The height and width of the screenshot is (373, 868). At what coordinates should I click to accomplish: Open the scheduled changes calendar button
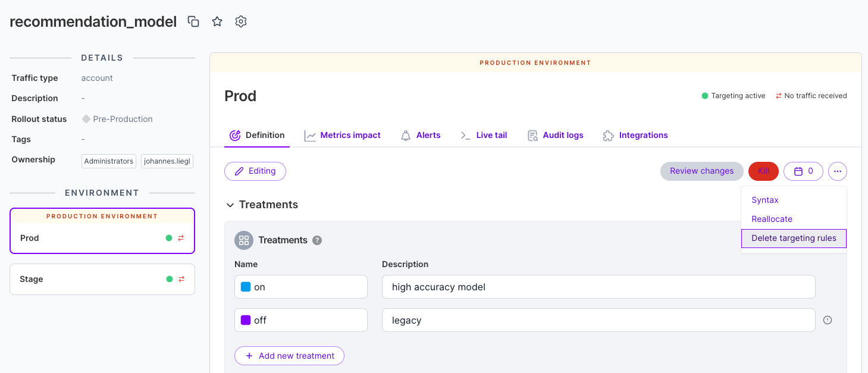click(x=803, y=171)
